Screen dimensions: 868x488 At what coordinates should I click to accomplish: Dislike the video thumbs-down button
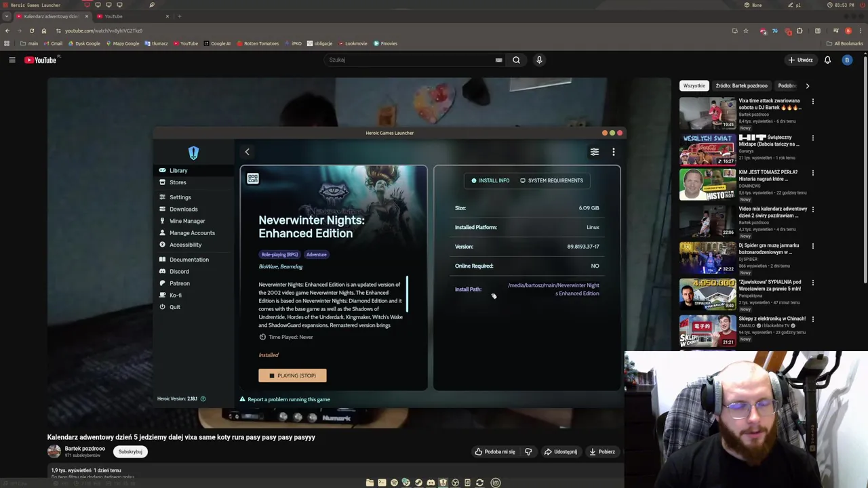pos(528,451)
